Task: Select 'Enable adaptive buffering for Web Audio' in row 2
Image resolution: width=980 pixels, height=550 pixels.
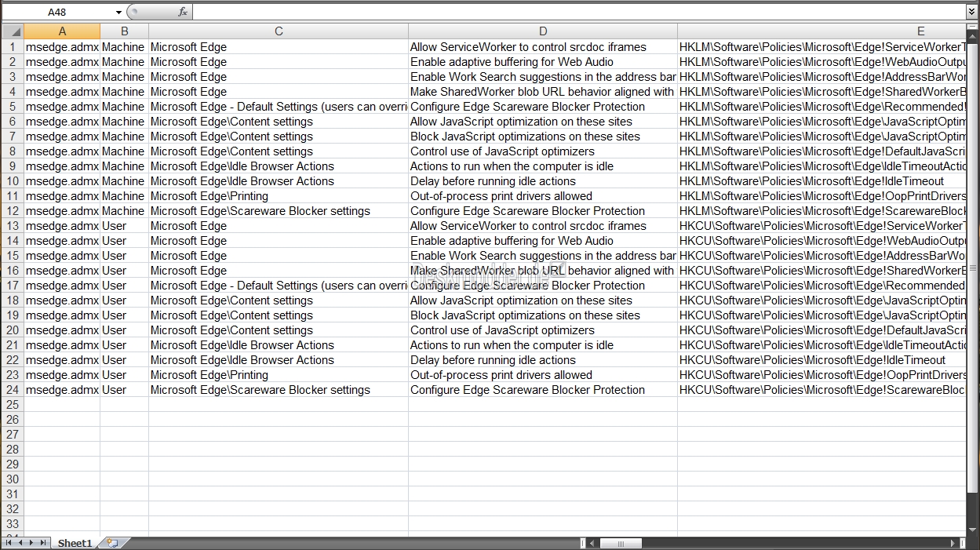Action: tap(543, 62)
